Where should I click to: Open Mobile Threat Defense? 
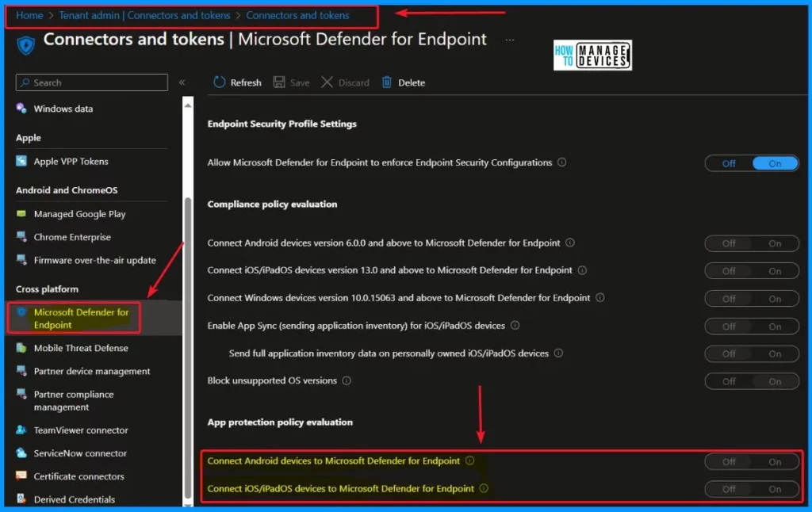tap(81, 348)
